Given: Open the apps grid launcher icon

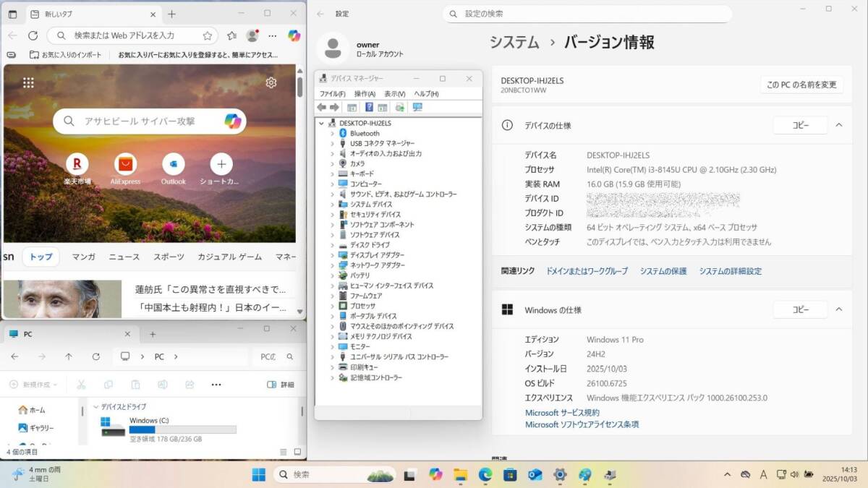Looking at the screenshot, I should pos(28,82).
